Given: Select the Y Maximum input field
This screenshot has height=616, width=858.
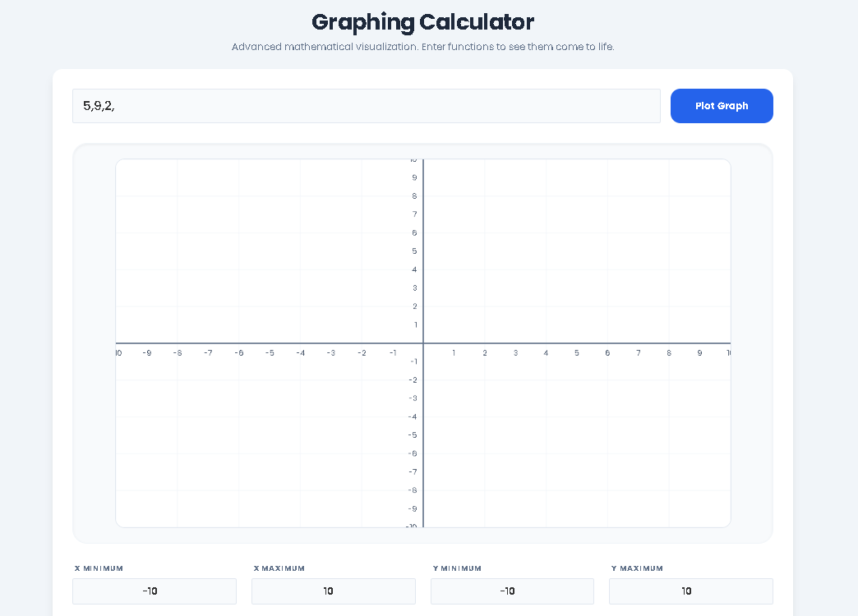Looking at the screenshot, I should (x=690, y=591).
